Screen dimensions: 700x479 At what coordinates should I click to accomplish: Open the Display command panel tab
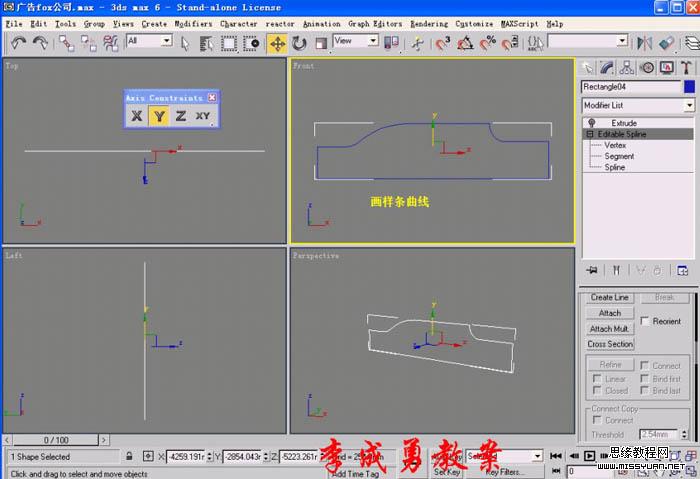coord(667,68)
